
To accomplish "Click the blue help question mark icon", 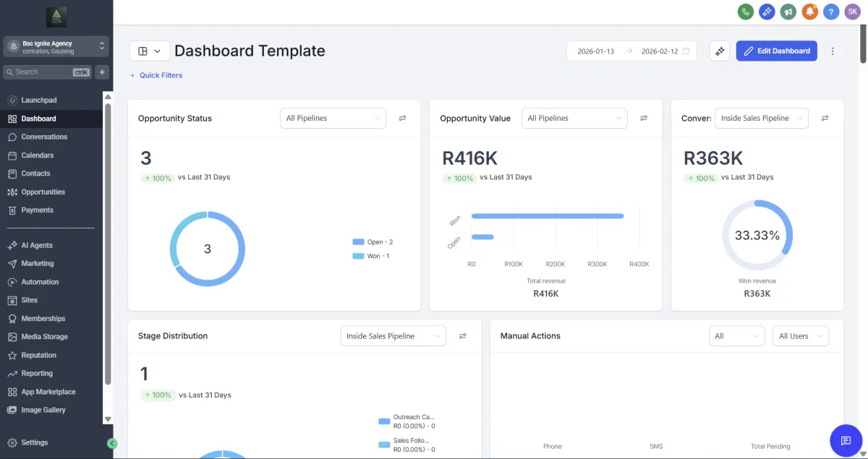I will pos(832,12).
